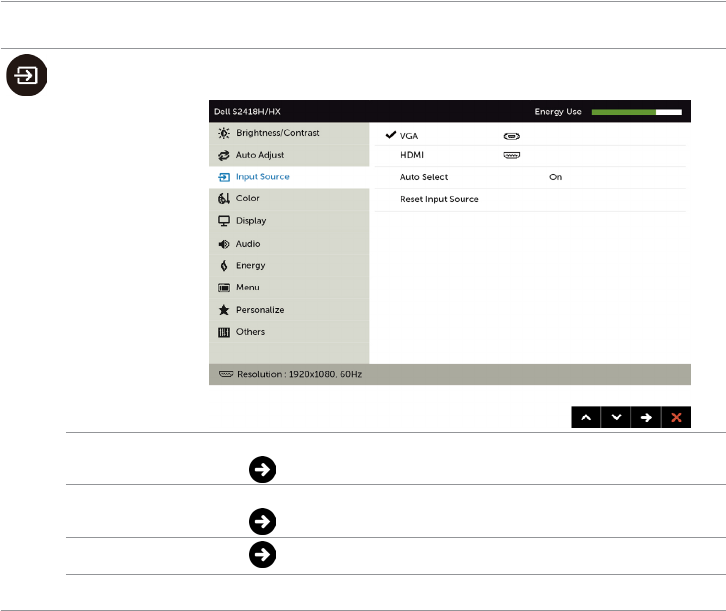
Task: Click the down arrow navigation button
Action: [x=616, y=418]
